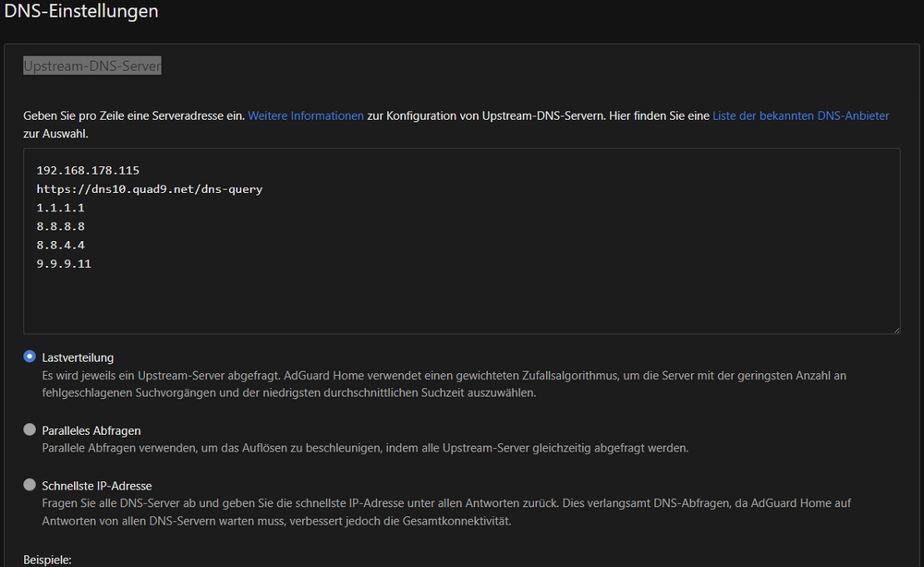
Task: Click the 1.1.1.1 server line
Action: pyautogui.click(x=60, y=208)
